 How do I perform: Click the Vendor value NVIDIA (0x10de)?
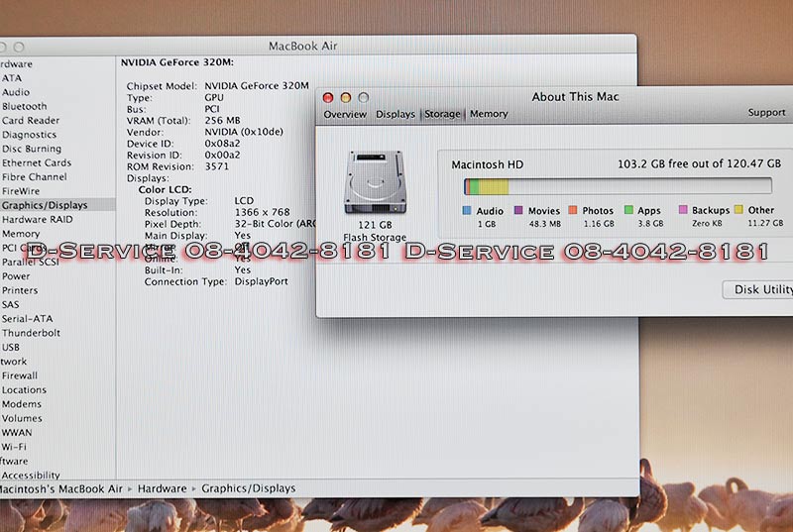click(244, 132)
